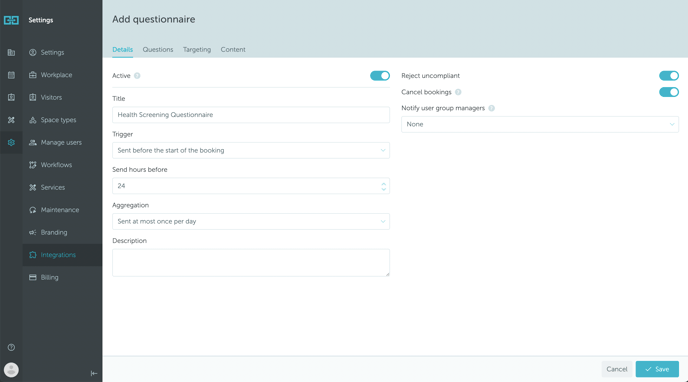Click info icon by Notify user group managers
This screenshot has height=382, width=688.
[491, 108]
